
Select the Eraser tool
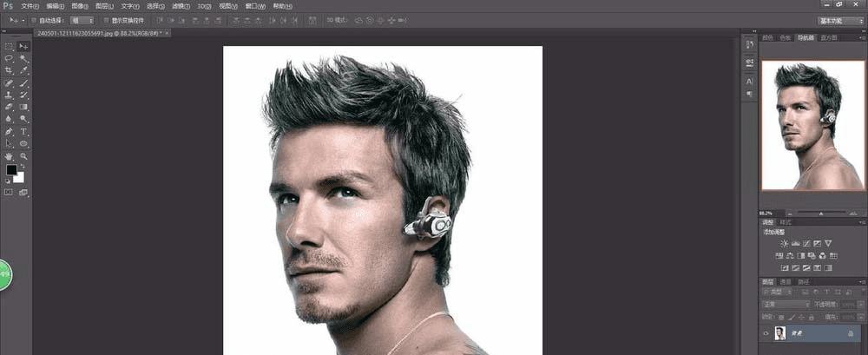tap(9, 107)
